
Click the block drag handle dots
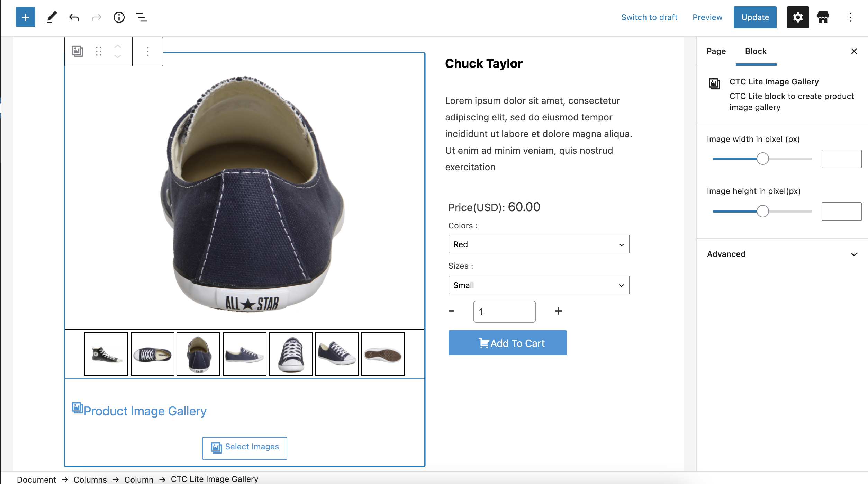pos(99,51)
